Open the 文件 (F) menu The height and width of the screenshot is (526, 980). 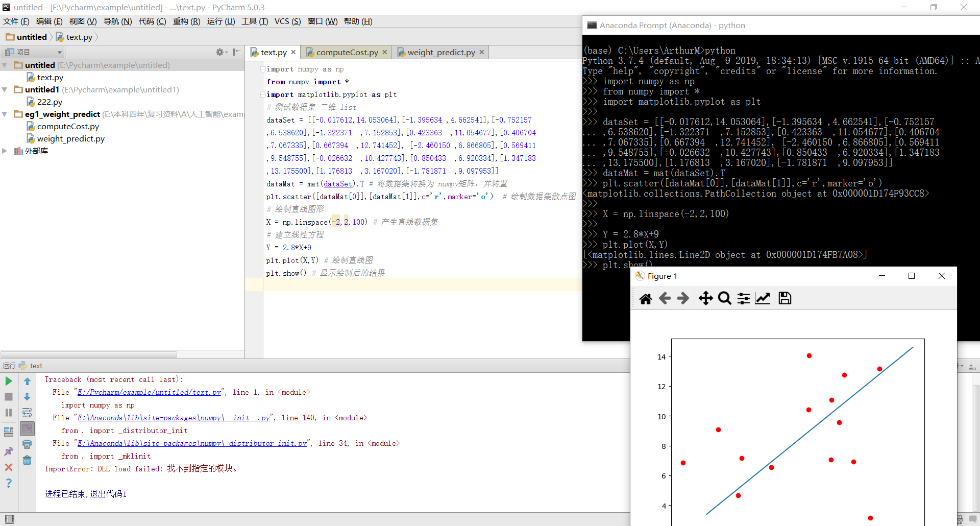tap(16, 21)
